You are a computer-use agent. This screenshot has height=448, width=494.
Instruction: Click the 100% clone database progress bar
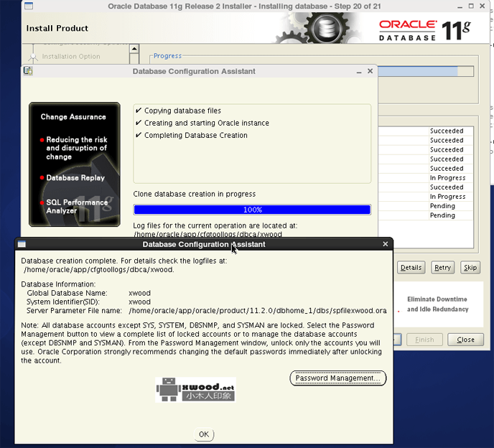pos(252,210)
